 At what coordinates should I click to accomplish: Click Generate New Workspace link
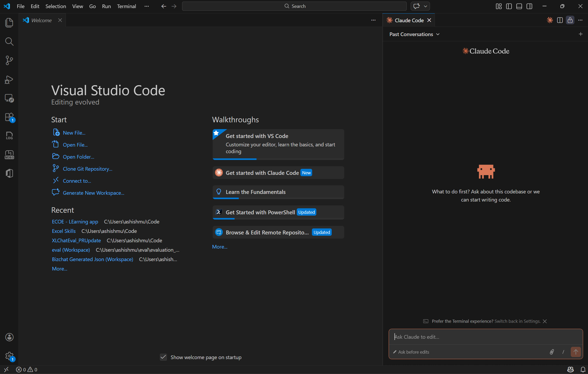(x=94, y=193)
